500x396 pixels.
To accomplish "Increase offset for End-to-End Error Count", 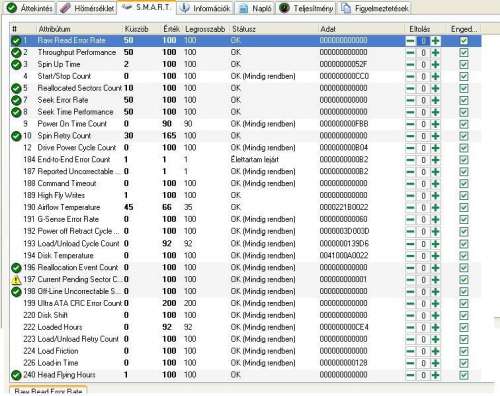I will tap(435, 160).
